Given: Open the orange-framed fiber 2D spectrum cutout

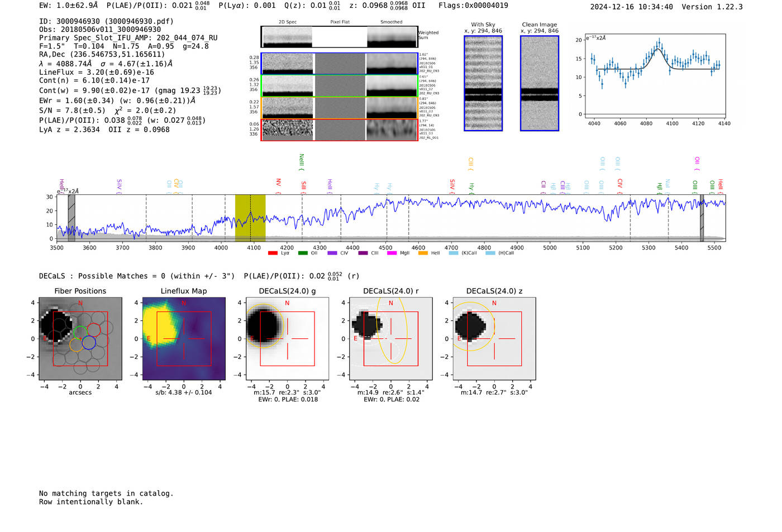Looking at the screenshot, I should pos(287,108).
